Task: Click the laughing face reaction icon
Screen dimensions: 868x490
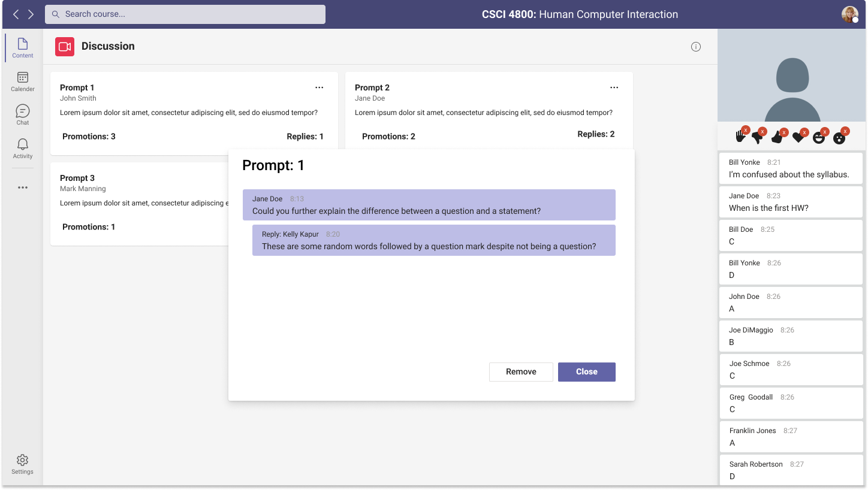Action: pyautogui.click(x=819, y=138)
